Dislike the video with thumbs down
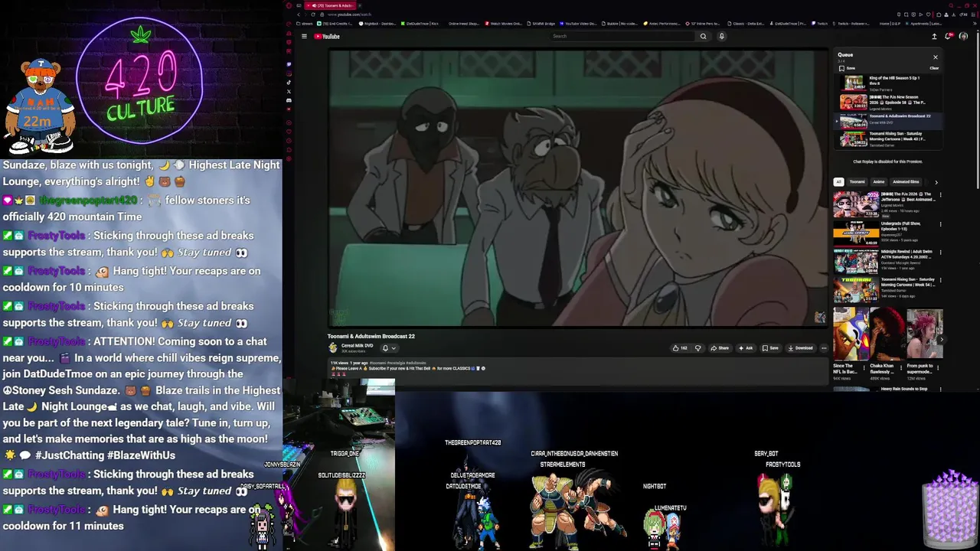The height and width of the screenshot is (551, 980). click(697, 348)
